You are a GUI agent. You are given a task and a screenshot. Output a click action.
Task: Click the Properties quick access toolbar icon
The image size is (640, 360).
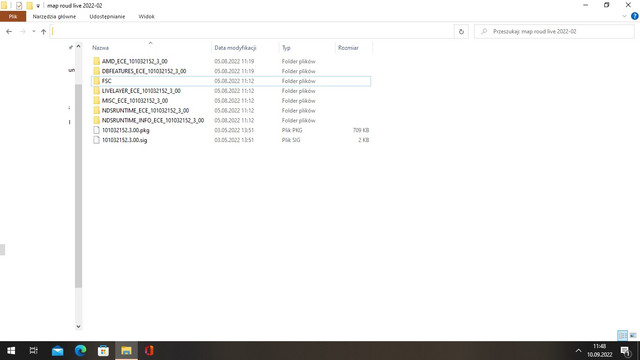19,6
